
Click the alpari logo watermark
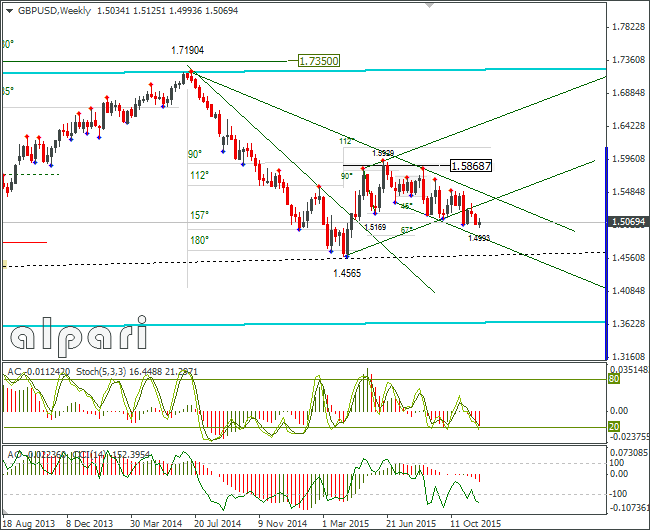tap(79, 336)
